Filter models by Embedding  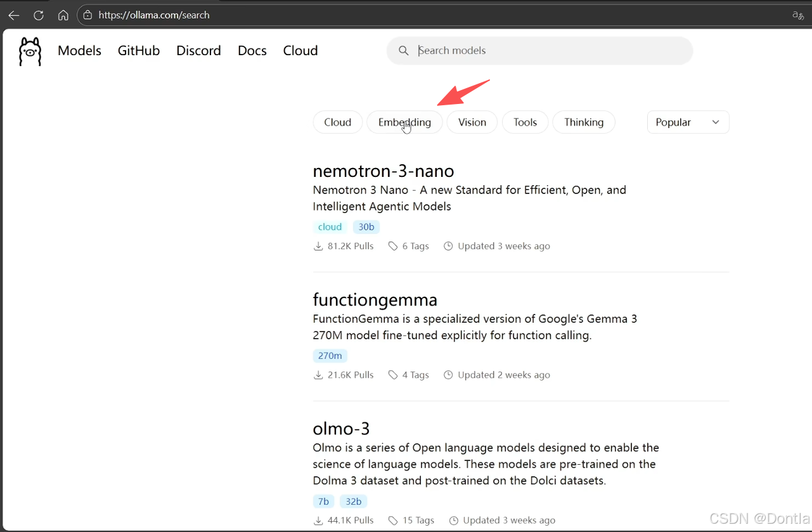(404, 122)
